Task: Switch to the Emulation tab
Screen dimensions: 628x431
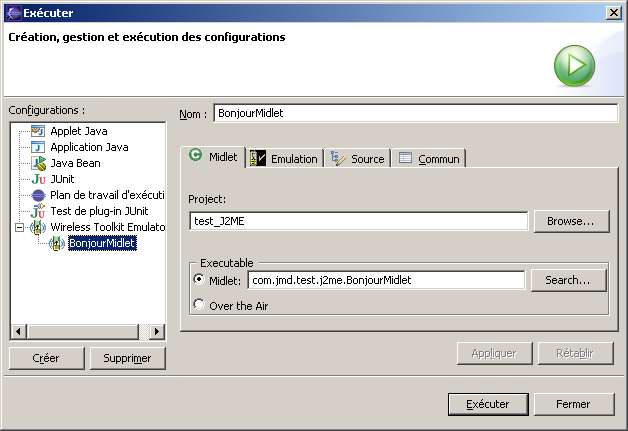Action: coord(285,158)
